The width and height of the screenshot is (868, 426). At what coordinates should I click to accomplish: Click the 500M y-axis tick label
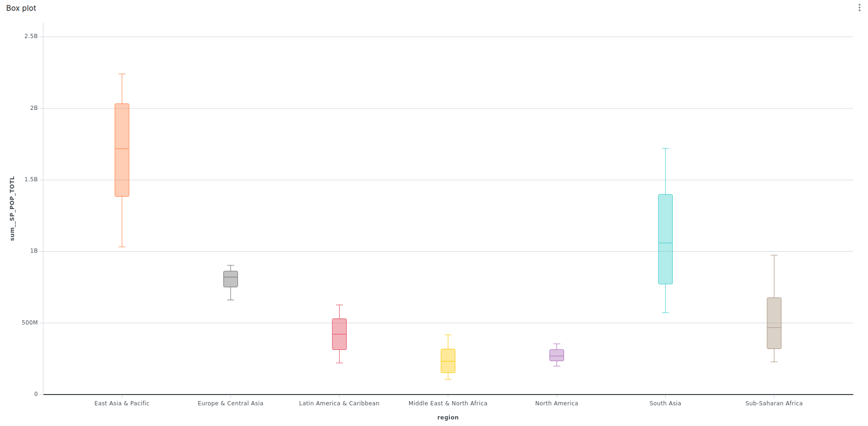[x=30, y=323]
